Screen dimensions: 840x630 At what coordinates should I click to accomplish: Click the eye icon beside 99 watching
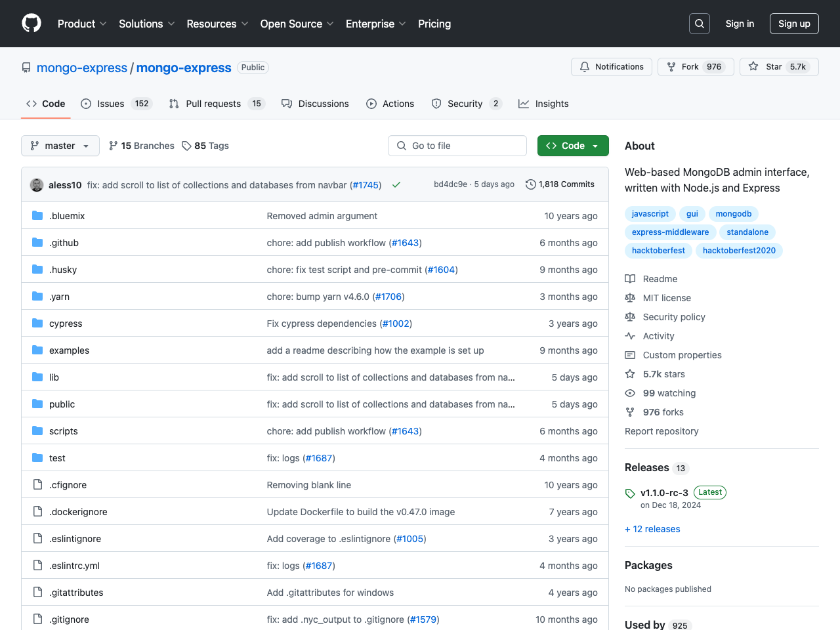point(630,393)
